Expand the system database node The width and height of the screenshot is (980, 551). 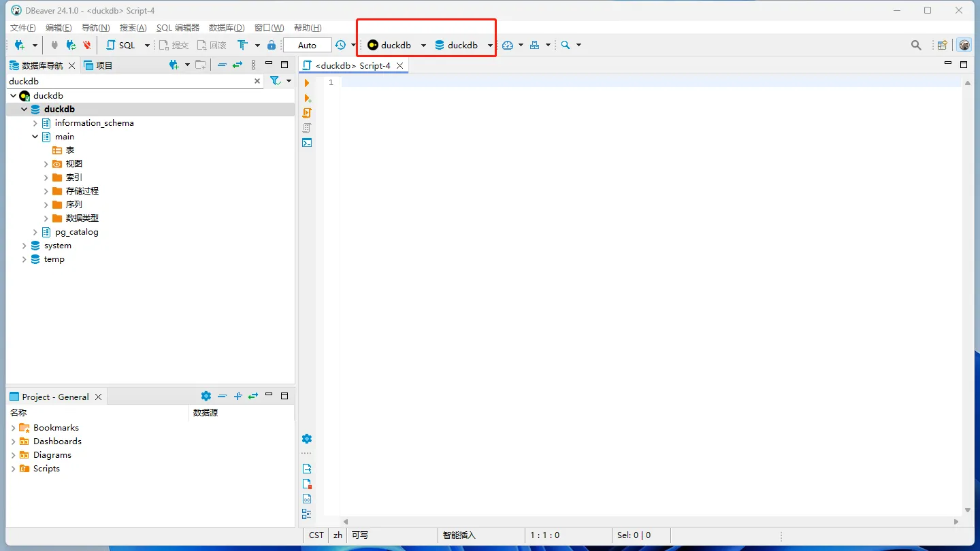pyautogui.click(x=24, y=246)
